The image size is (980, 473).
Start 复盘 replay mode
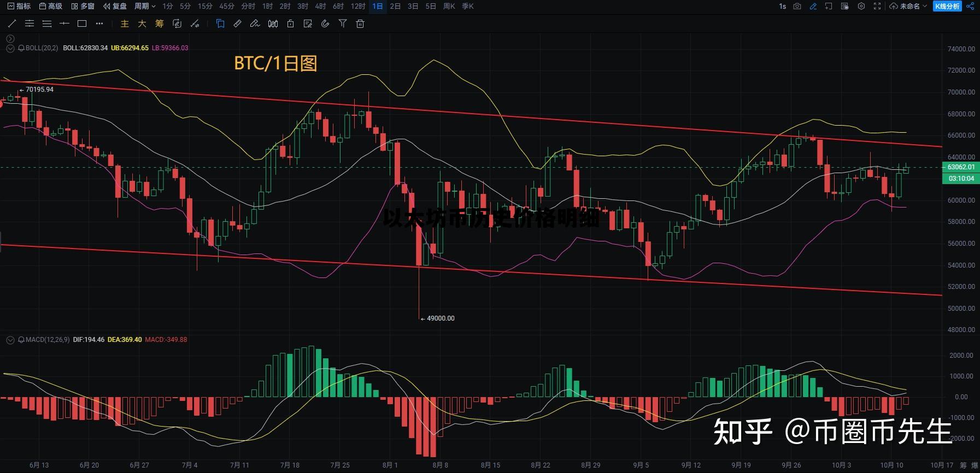coord(115,6)
